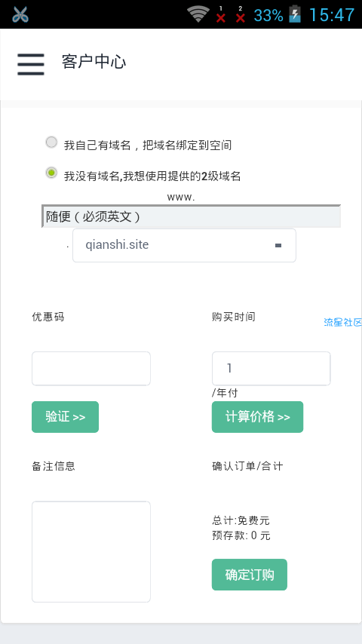Click the 计算价格 >> button

tap(258, 417)
